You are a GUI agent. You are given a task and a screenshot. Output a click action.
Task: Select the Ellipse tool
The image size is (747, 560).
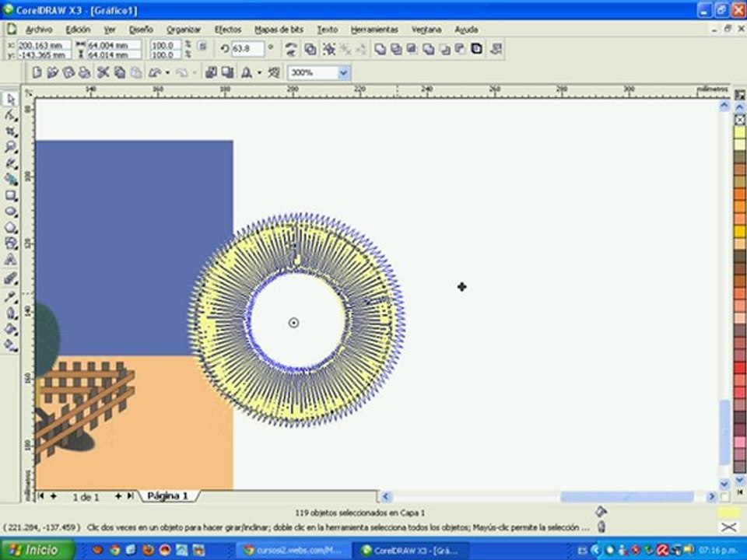tap(10, 212)
